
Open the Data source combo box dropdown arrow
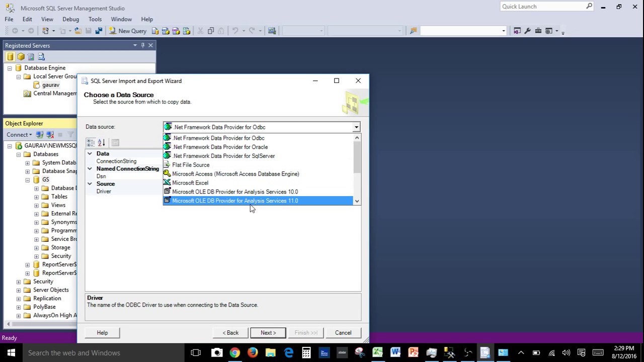pos(356,127)
